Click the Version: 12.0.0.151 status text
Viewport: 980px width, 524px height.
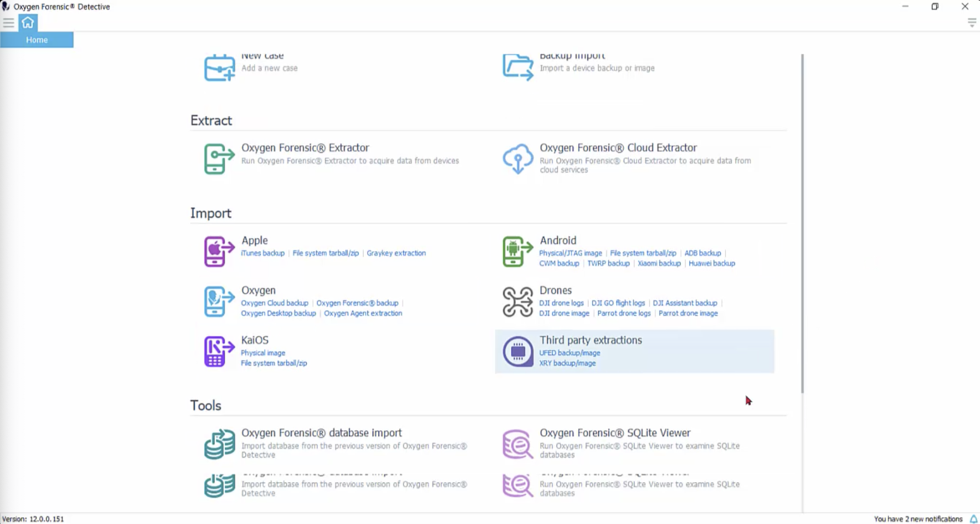point(33,519)
